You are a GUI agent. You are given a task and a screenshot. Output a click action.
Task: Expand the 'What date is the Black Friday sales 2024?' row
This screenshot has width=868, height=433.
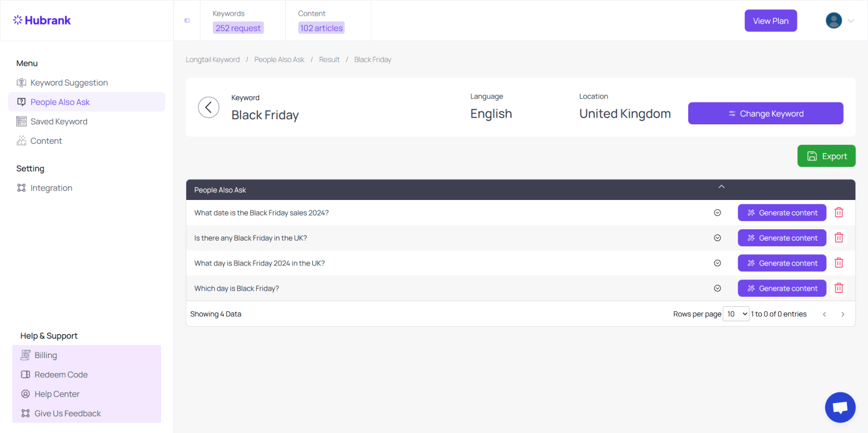coord(718,213)
